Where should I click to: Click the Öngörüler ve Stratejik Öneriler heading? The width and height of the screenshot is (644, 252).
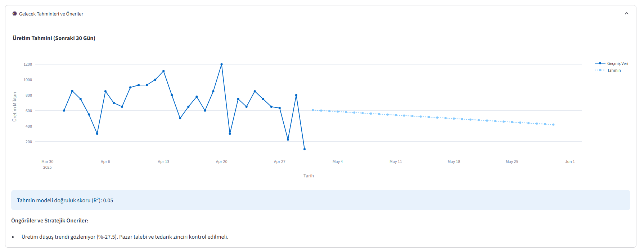50,220
